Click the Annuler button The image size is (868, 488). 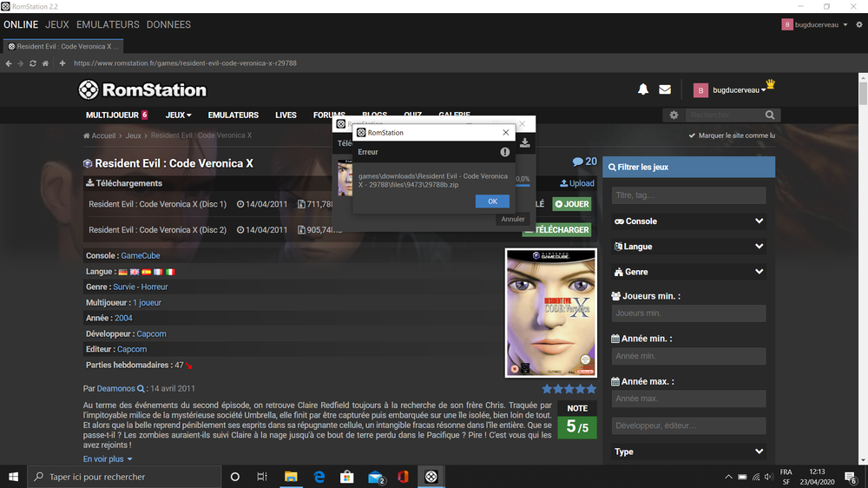click(513, 219)
